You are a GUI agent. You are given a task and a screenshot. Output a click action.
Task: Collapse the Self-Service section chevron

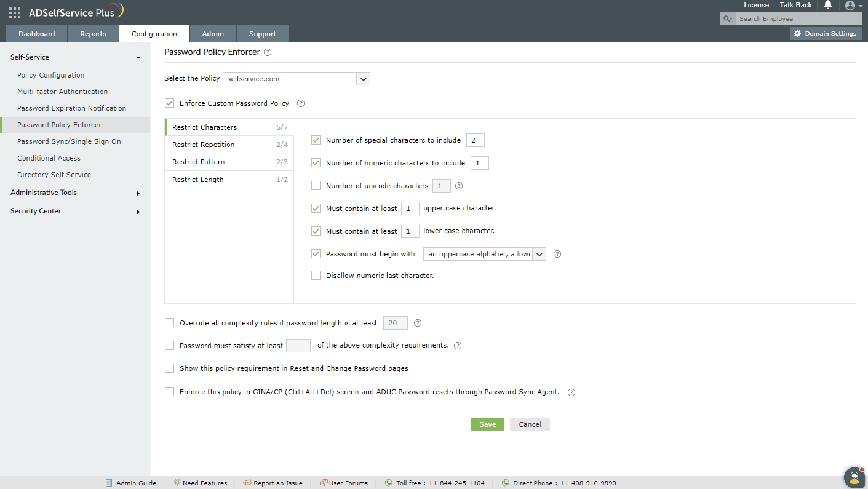138,57
